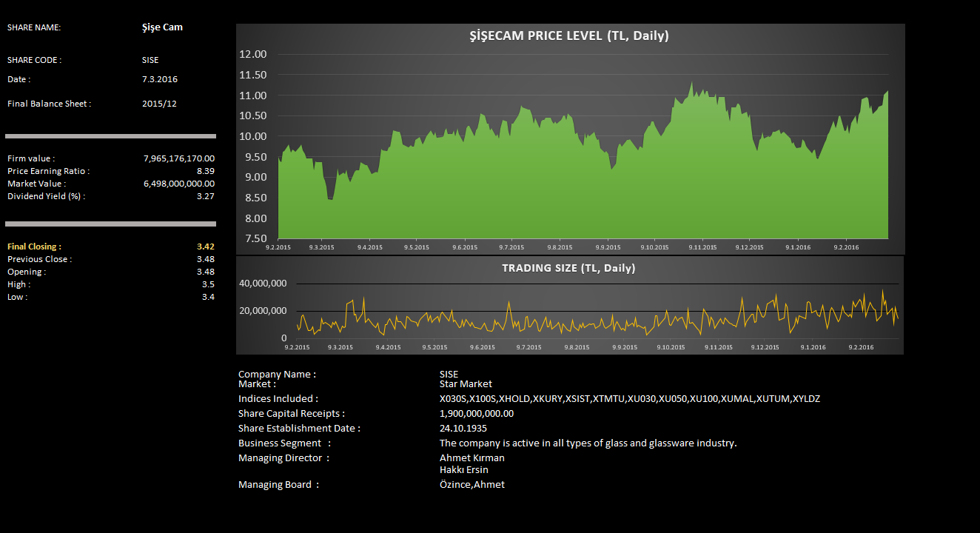Click the 10.00 price axis label
Viewport: 980px width, 533px height.
pyautogui.click(x=253, y=136)
